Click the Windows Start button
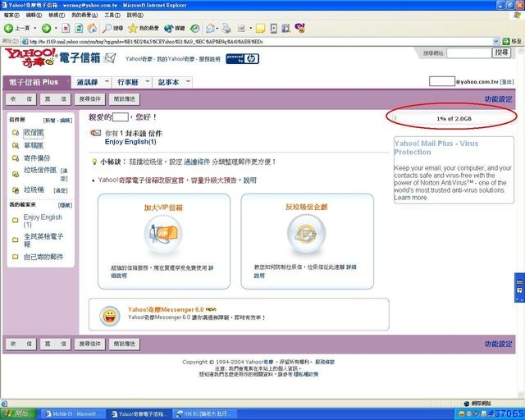The image size is (525, 420). coord(18,414)
